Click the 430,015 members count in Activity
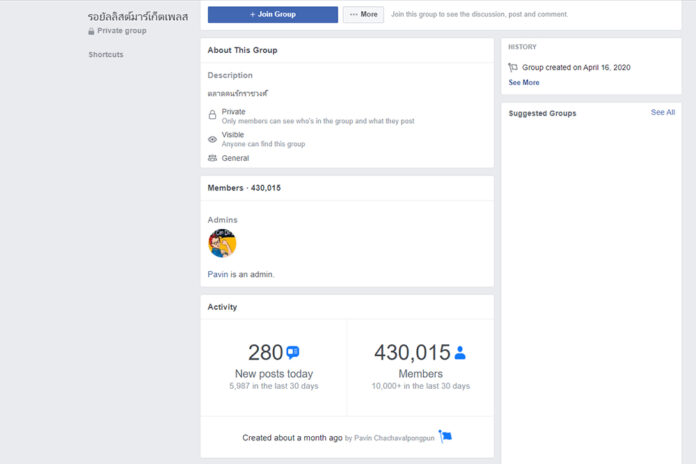The width and height of the screenshot is (696, 464). [412, 353]
